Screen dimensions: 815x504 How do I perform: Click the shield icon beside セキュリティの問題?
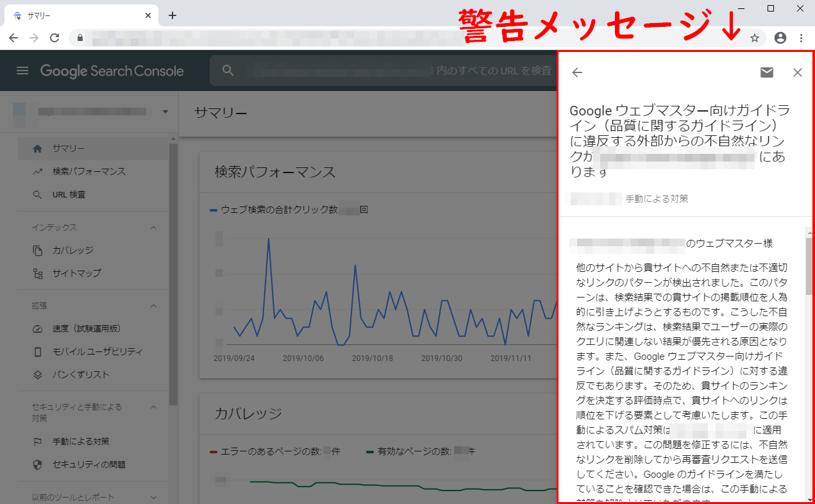point(38,464)
